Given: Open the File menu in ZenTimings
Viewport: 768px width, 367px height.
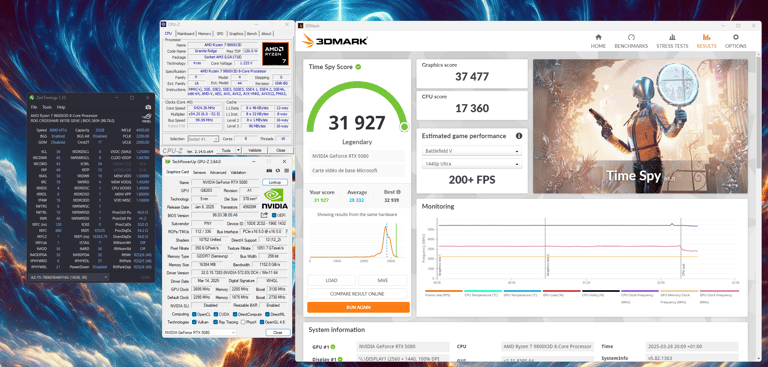Looking at the screenshot, I should point(34,107).
